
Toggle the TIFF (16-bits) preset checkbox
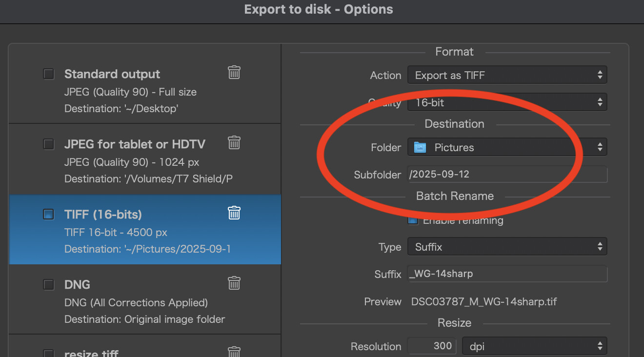(49, 214)
